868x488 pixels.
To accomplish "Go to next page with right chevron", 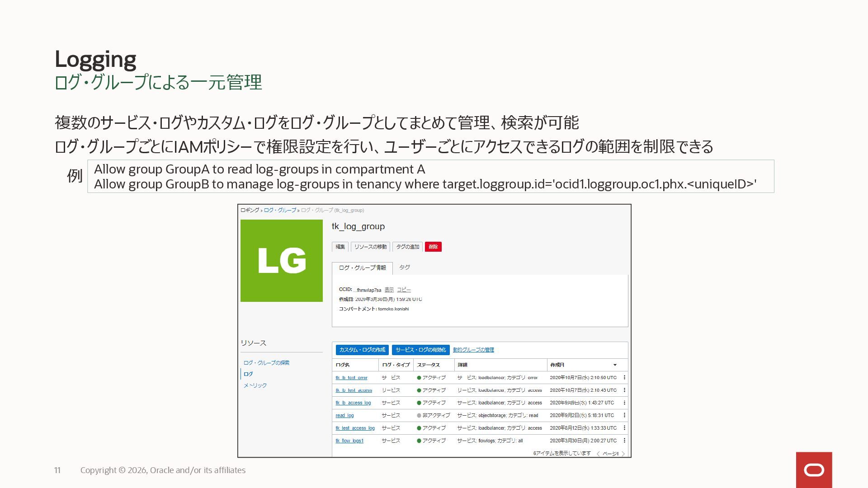I will coord(623,454).
